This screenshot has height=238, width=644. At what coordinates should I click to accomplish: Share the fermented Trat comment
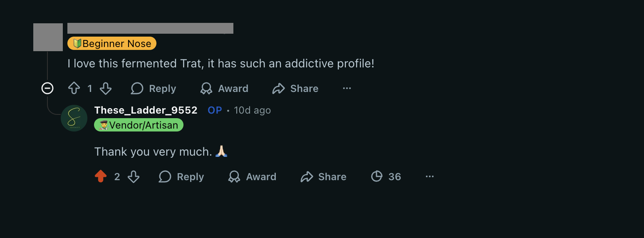[x=295, y=88]
